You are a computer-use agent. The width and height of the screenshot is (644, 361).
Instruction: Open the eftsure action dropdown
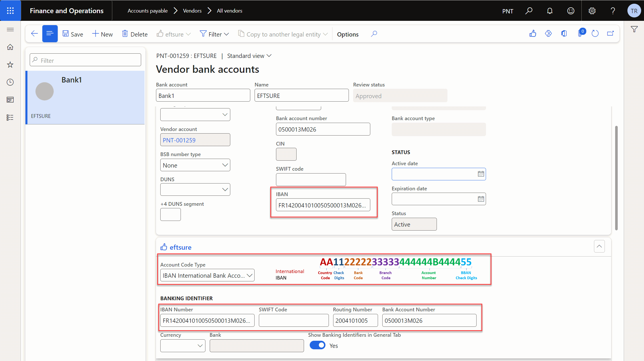[174, 34]
